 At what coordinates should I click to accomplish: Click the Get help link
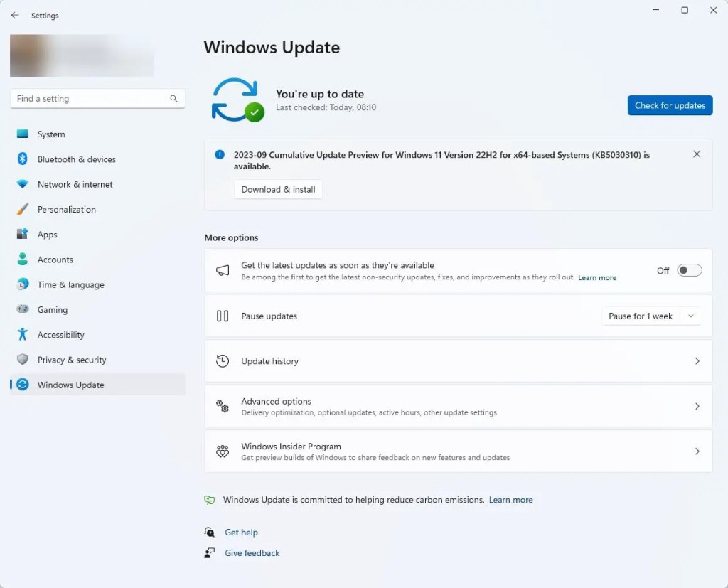coord(242,533)
